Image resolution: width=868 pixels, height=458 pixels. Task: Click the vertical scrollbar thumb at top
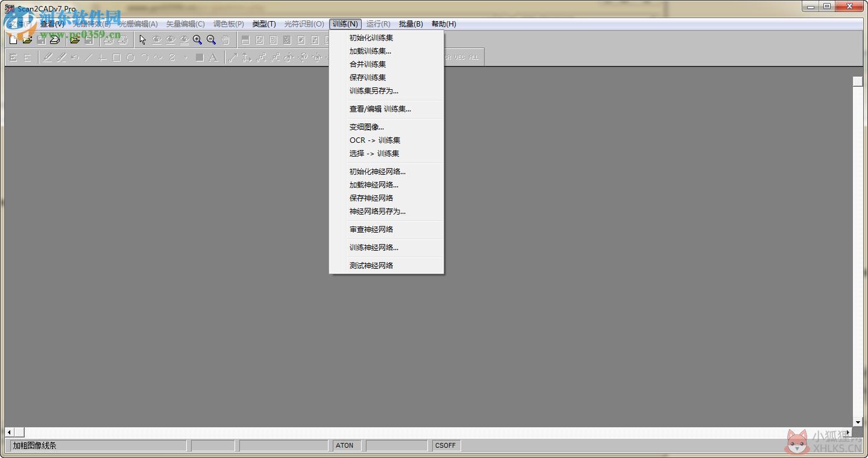tap(858, 81)
